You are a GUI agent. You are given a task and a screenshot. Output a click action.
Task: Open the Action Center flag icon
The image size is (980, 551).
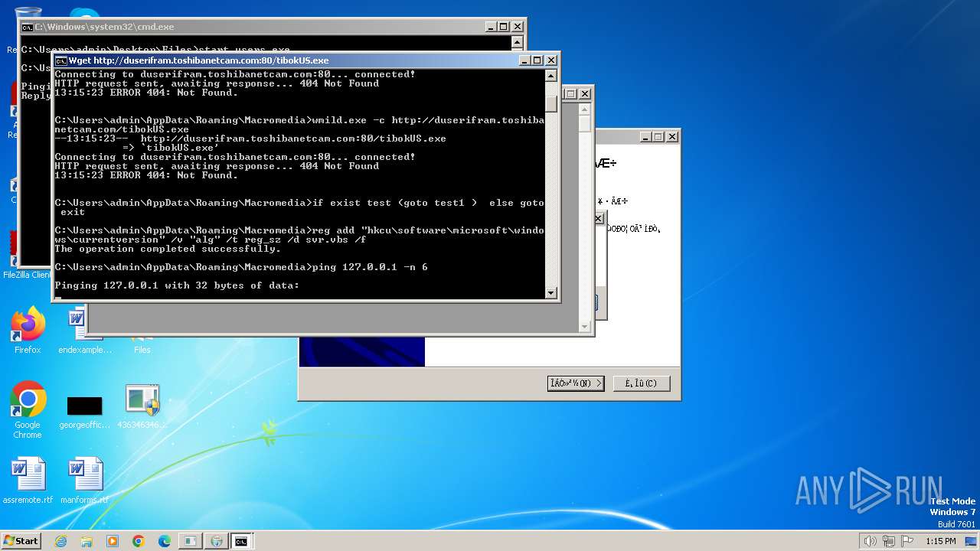point(906,541)
